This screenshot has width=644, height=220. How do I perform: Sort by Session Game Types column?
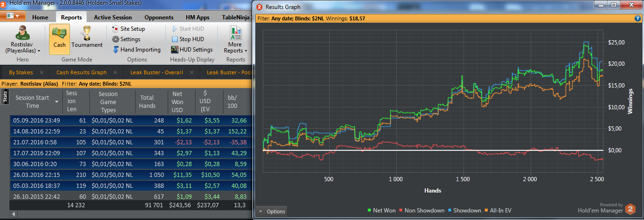click(108, 102)
